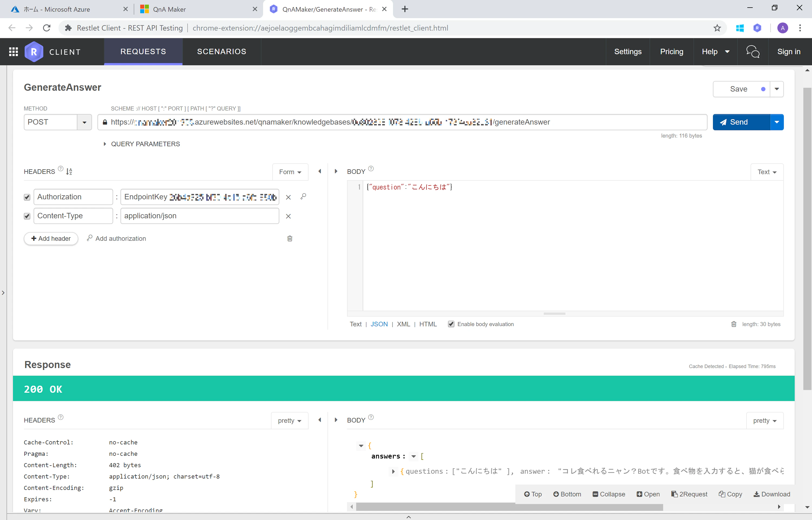Switch to the REQUESTS tab
The height and width of the screenshot is (520, 812).
pos(143,52)
